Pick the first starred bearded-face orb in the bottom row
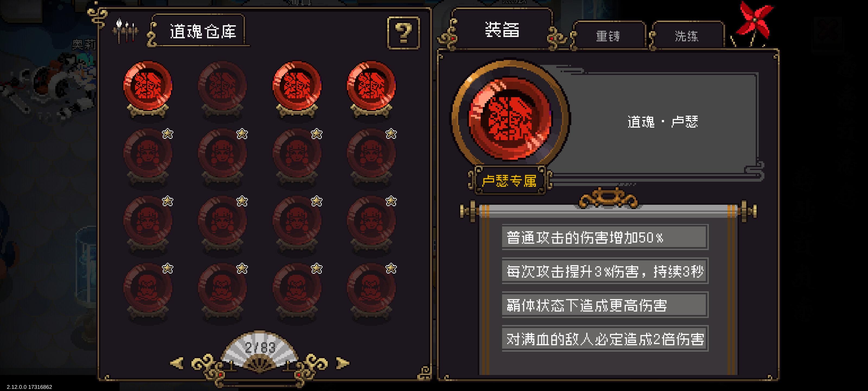Image resolution: width=868 pixels, height=391 pixels. tap(148, 291)
